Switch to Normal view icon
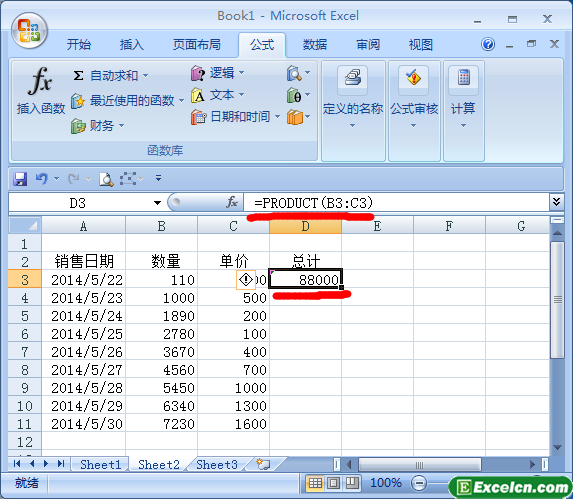This screenshot has width=573, height=499. tap(315, 483)
